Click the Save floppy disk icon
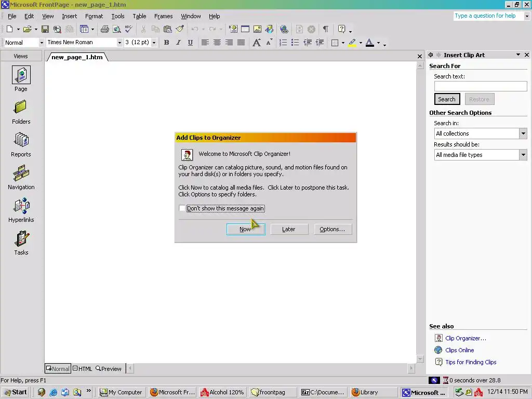The width and height of the screenshot is (532, 399). tap(45, 29)
